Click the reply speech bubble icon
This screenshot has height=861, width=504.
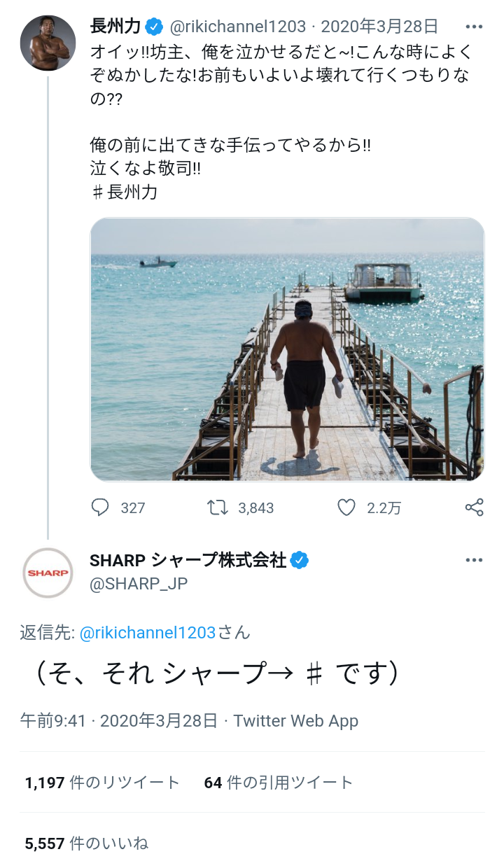pyautogui.click(x=100, y=507)
